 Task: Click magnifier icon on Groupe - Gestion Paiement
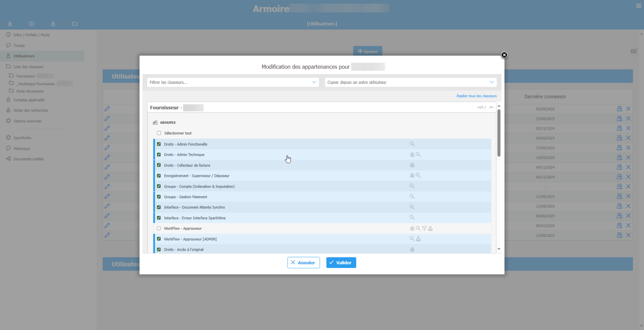point(412,197)
